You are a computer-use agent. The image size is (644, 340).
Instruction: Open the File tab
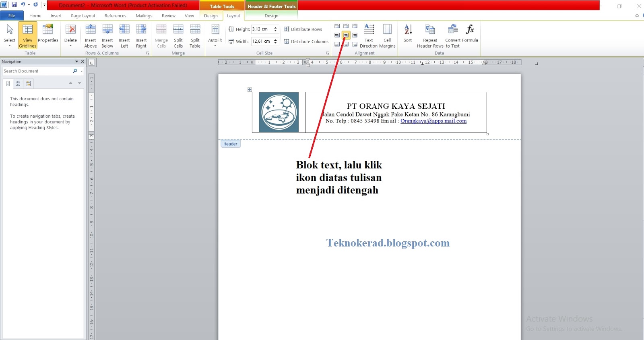(12, 16)
